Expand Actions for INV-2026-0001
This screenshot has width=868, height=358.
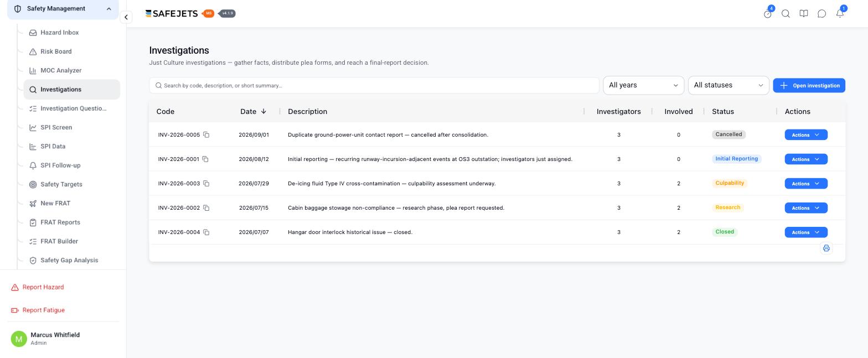click(x=806, y=159)
